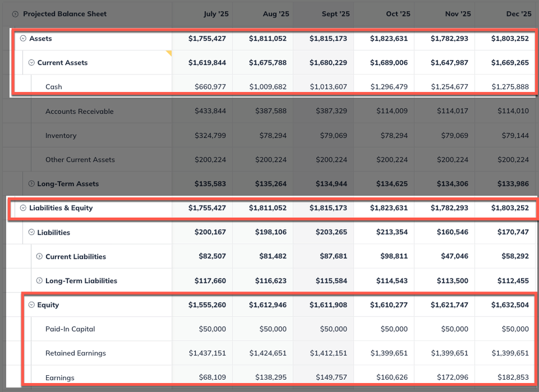Collapse the Liabilities & Equity section
Image resolution: width=539 pixels, height=392 pixels.
coord(23,208)
